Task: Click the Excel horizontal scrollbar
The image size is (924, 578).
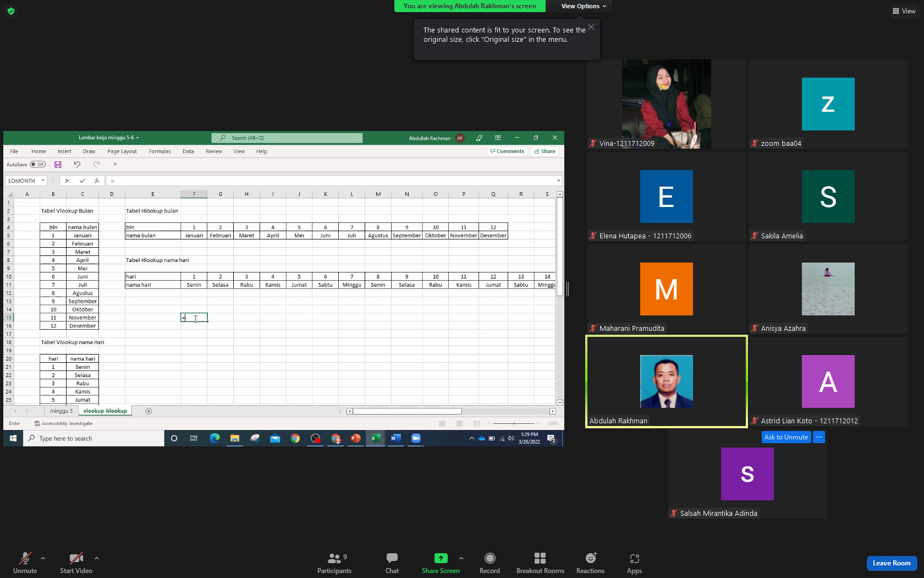Action: click(x=407, y=411)
